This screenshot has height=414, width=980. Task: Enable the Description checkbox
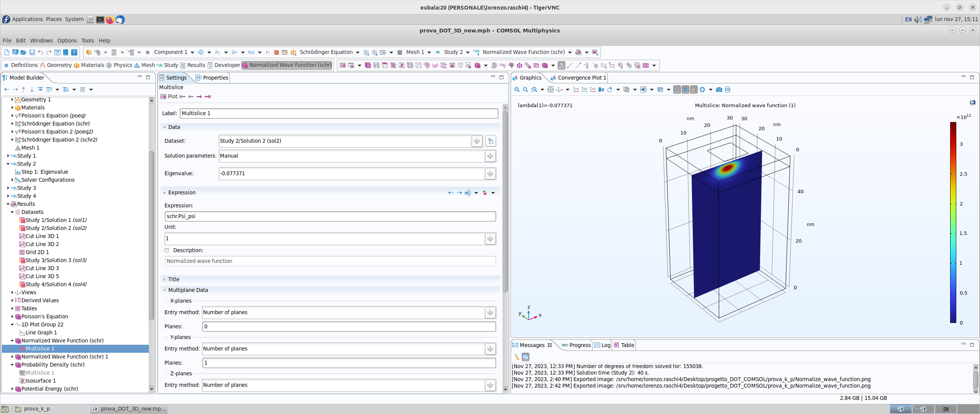(x=167, y=250)
